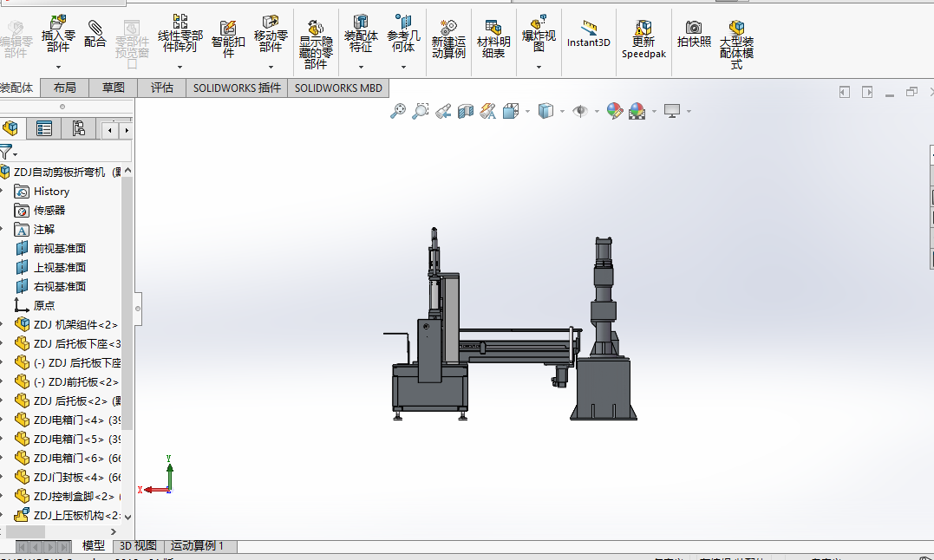Click Update Speedpak (更新Speedpak)
The image size is (934, 560).
tap(643, 39)
